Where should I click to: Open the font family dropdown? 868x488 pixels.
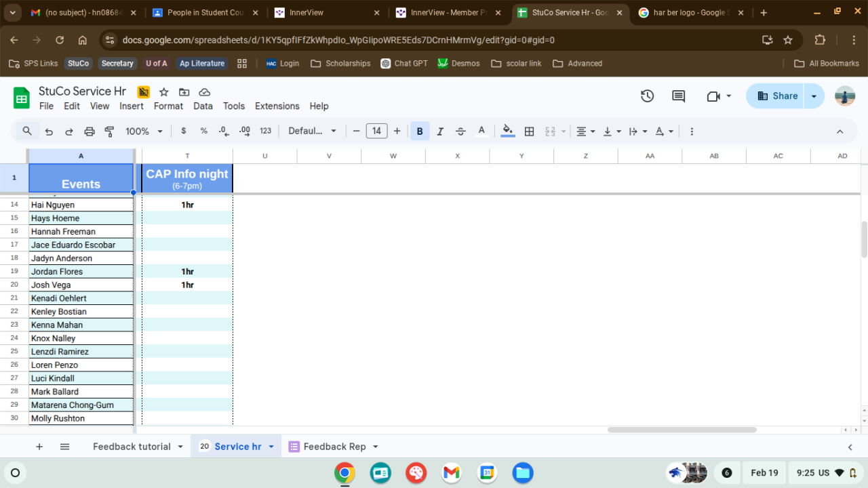(312, 131)
